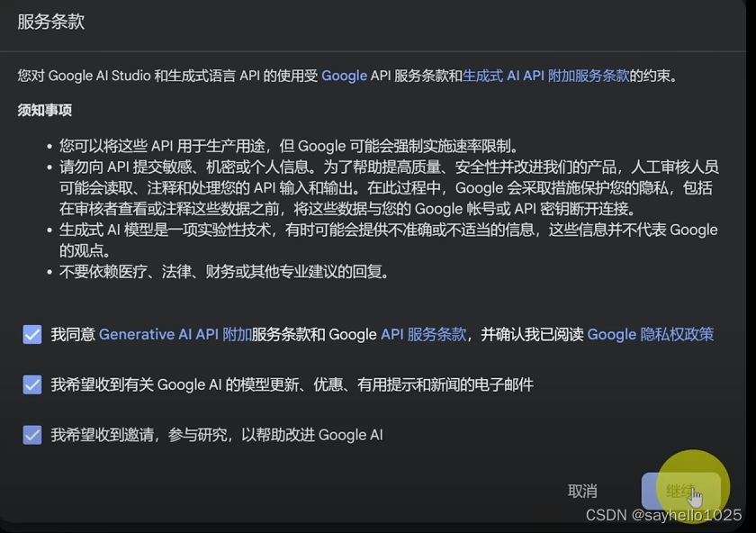Screen dimensions: 756x533
Task: Open the Google 隐私权政策 link
Action: pos(651,334)
